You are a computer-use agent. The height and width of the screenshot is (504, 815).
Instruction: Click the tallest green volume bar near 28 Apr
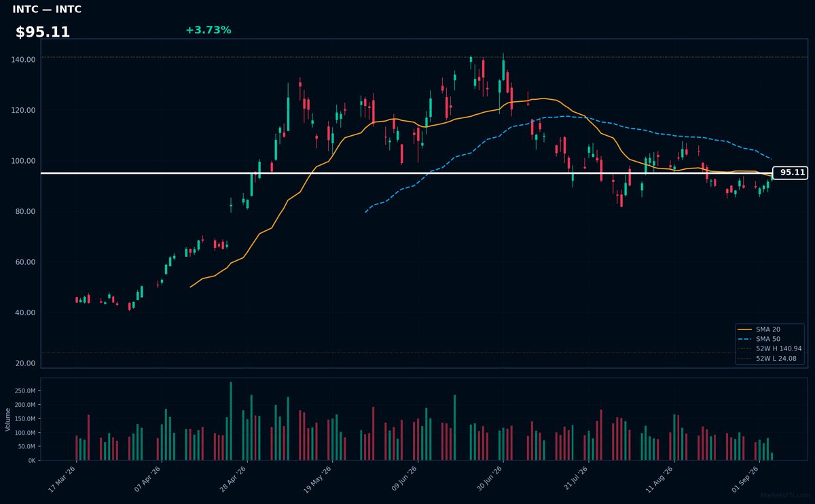coord(231,421)
